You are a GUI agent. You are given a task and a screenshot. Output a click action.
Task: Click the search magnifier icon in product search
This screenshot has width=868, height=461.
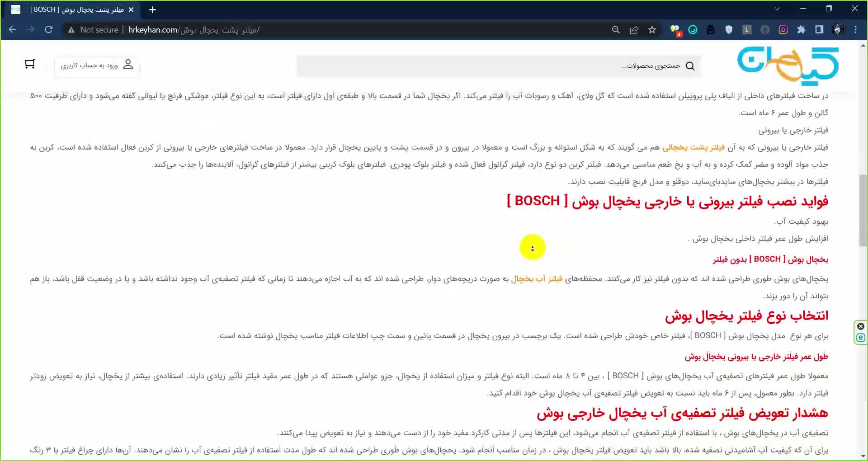[x=690, y=66]
